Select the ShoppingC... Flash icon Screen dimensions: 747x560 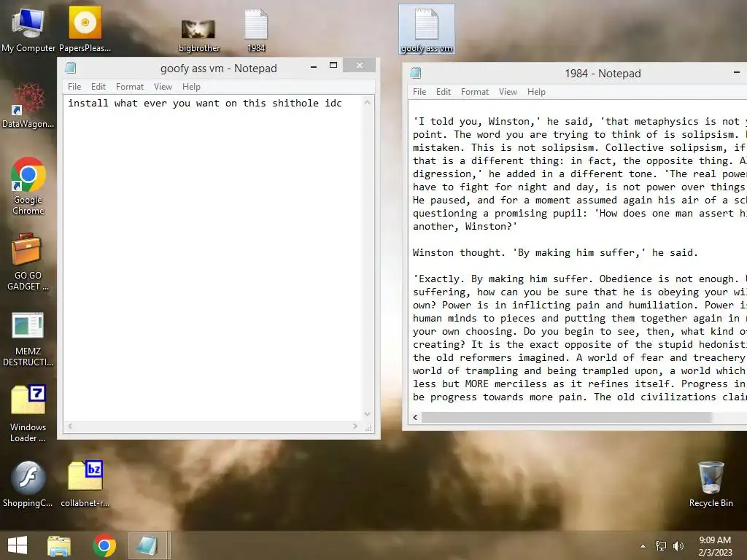28,484
